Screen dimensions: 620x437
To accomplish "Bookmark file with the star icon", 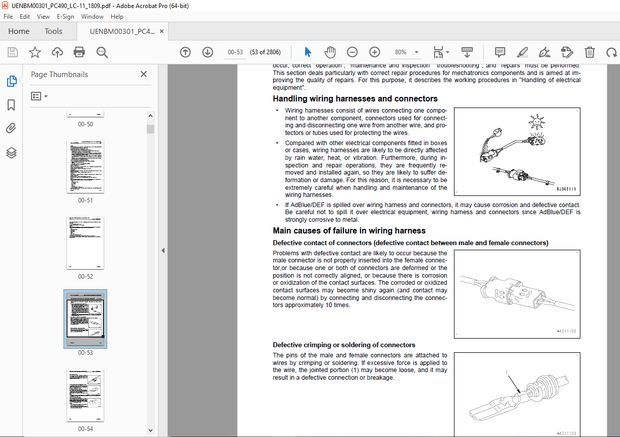I will point(35,52).
